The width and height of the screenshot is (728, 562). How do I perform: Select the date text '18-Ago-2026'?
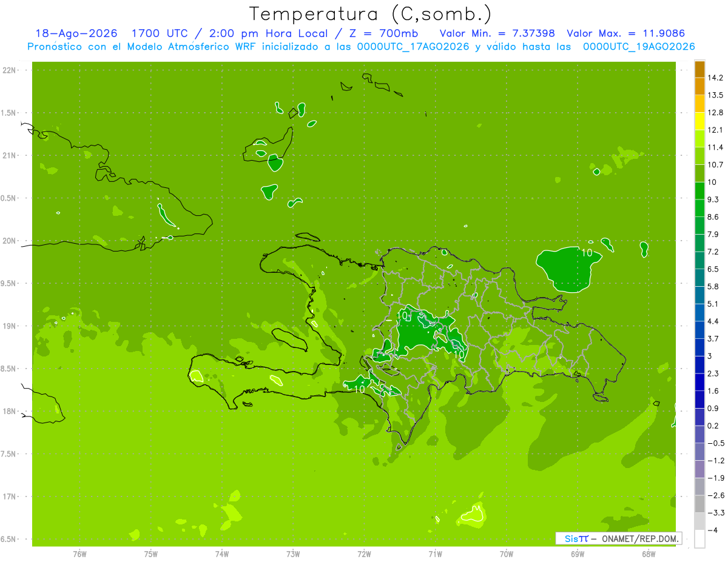pyautogui.click(x=76, y=33)
